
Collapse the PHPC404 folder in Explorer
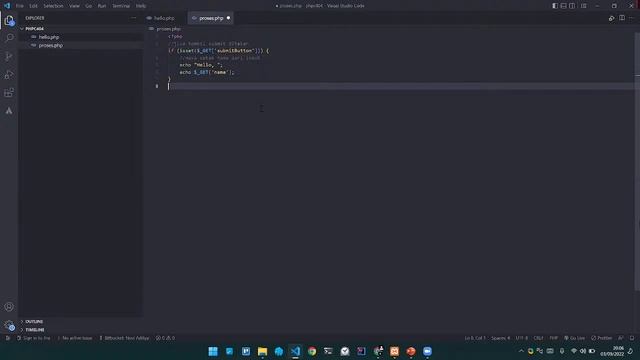pyautogui.click(x=34, y=29)
